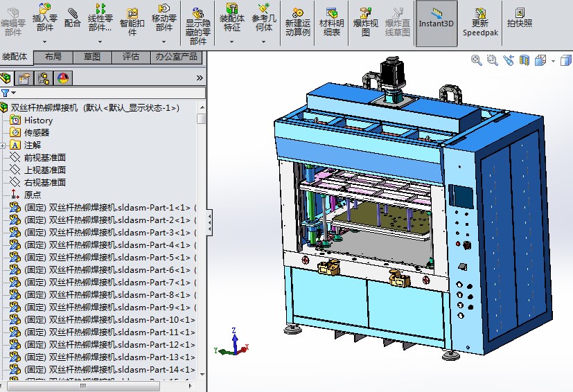
Task: Click the Edit Component (编辑零部件) tool
Action: [13, 22]
